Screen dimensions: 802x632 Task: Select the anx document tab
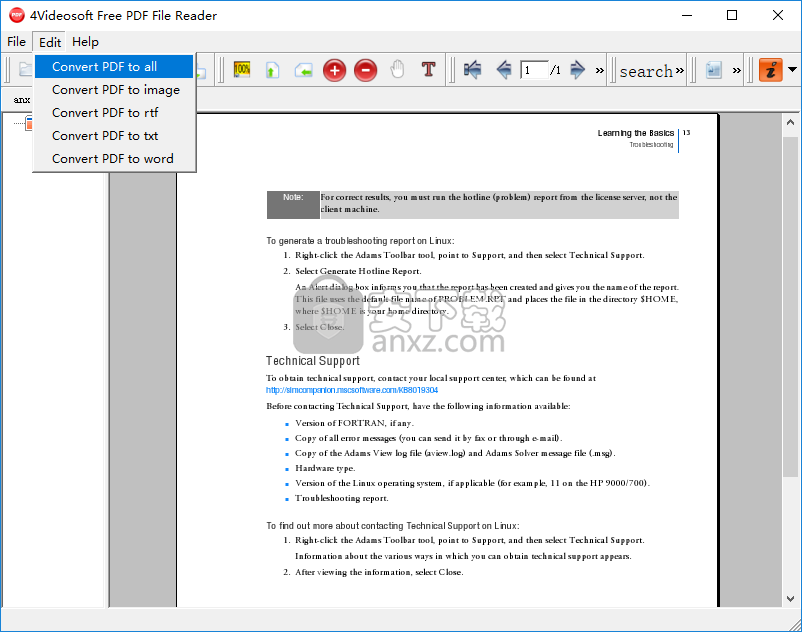21,99
